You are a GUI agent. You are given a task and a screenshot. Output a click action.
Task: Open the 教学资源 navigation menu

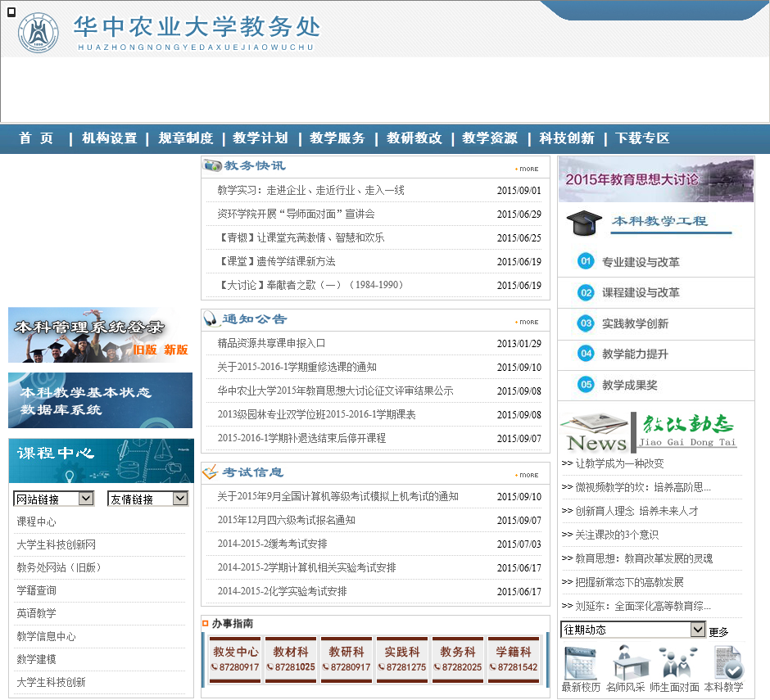click(490, 138)
